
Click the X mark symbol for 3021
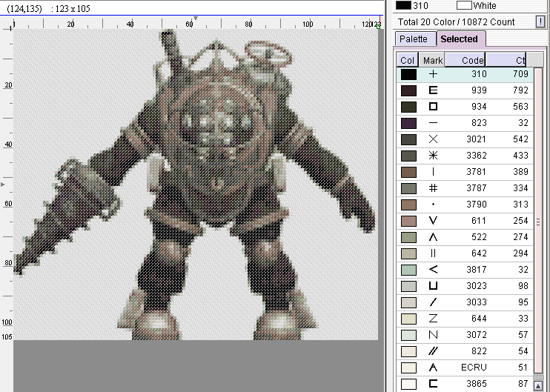[x=433, y=139]
